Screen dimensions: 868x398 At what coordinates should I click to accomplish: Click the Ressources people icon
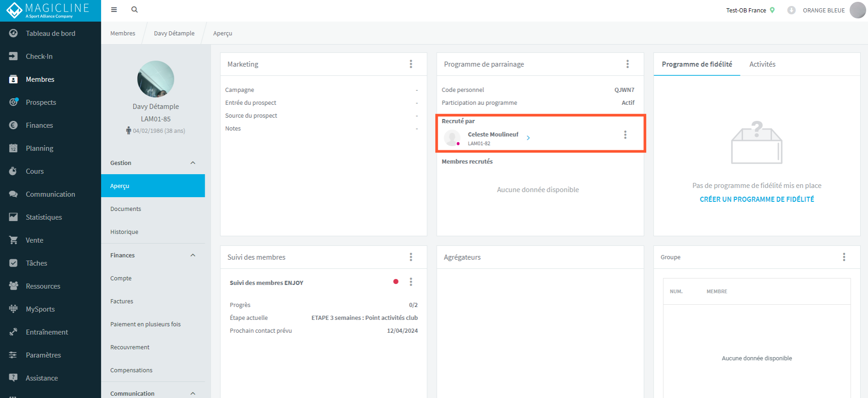13,286
